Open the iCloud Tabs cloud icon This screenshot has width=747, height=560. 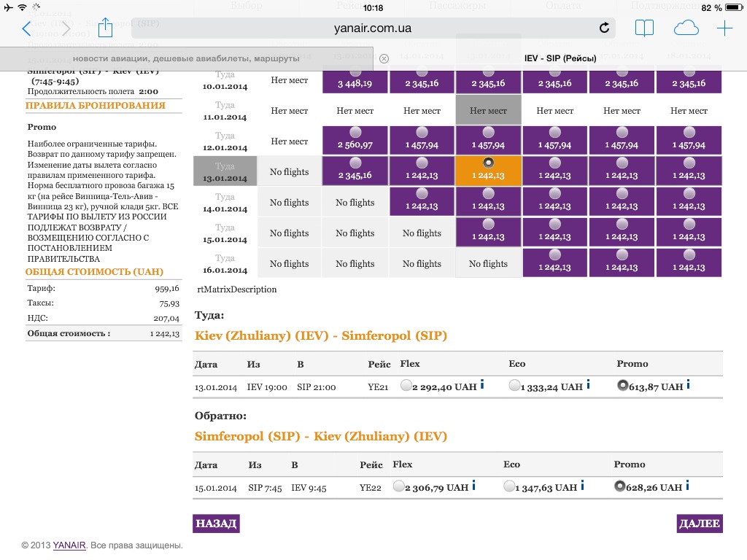(686, 28)
